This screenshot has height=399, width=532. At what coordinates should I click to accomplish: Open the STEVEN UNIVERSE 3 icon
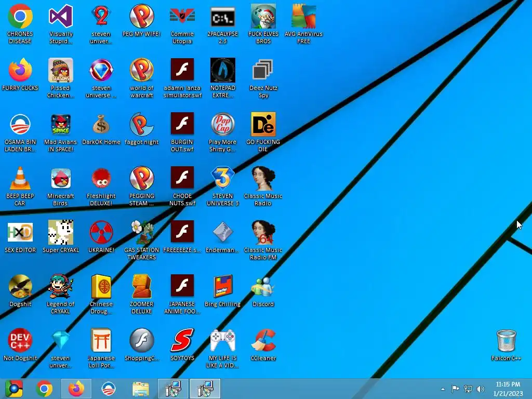tap(222, 178)
